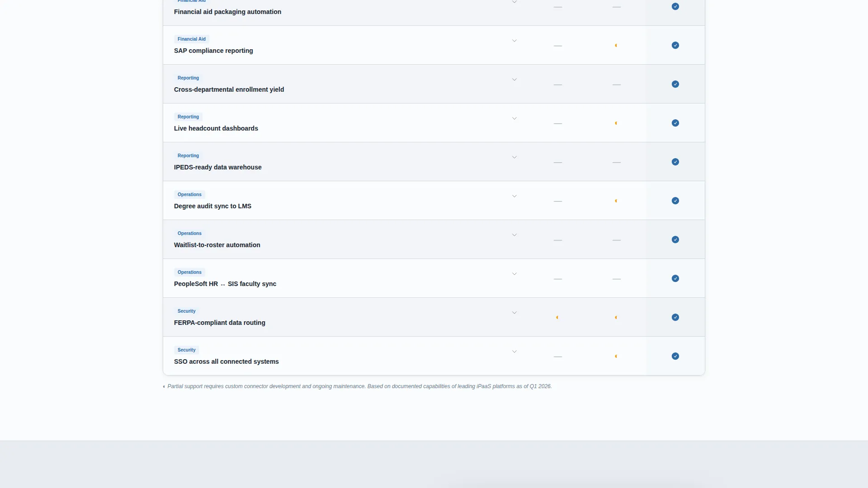Click the Operations tag above PeopleSoft HR SIS faculty sync
This screenshot has height=488, width=868.
point(189,272)
